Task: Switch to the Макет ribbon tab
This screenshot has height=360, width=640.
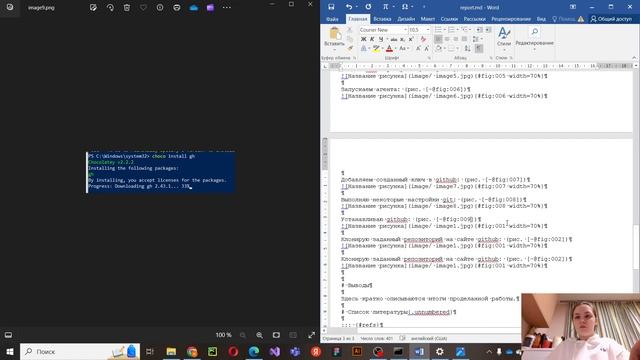Action: coord(428,19)
